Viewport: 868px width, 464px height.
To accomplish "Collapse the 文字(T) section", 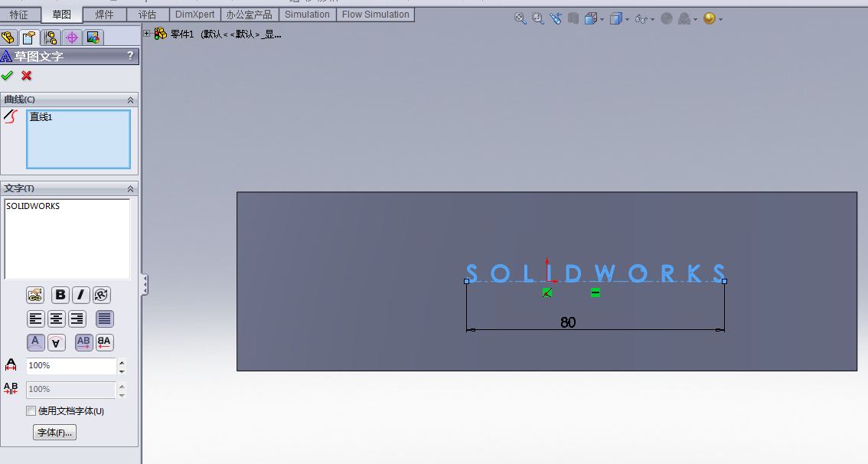I will pos(131,189).
